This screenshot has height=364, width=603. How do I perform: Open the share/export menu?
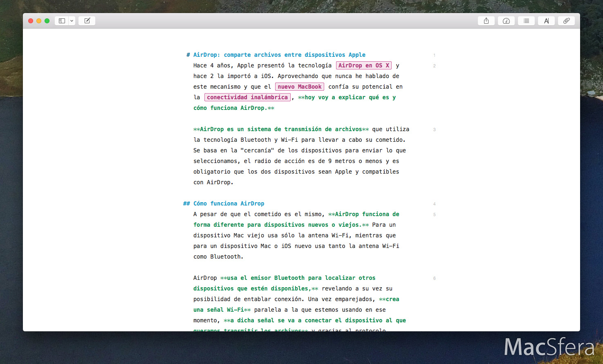click(486, 21)
